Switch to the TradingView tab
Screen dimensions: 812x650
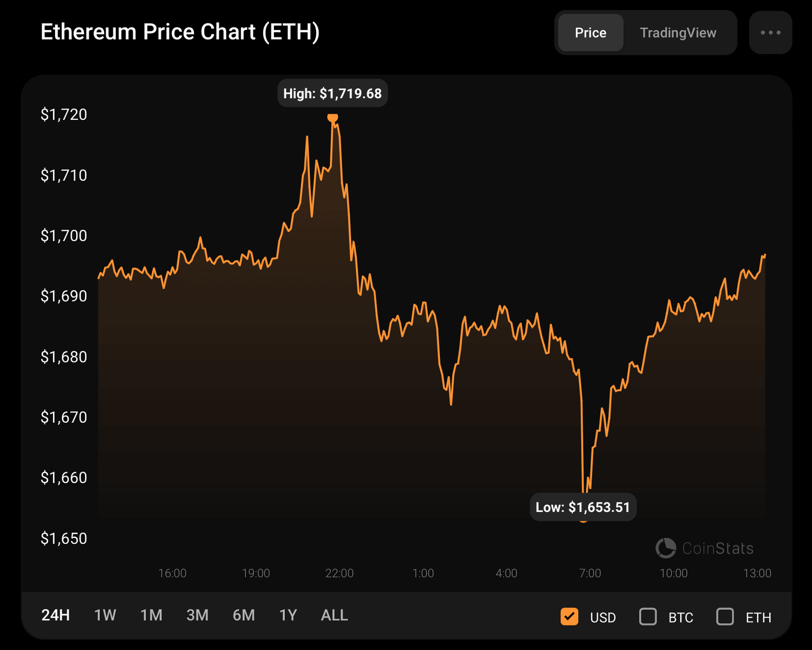point(678,33)
